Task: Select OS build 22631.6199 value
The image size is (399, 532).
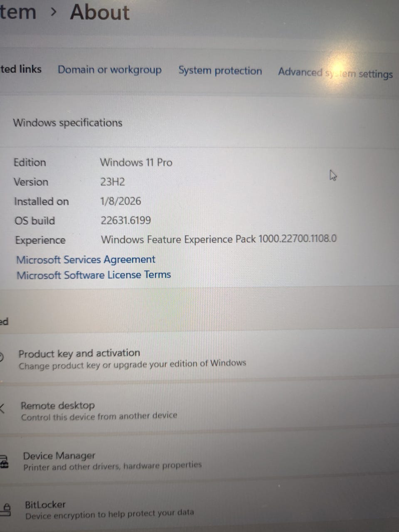Action: 126,220
